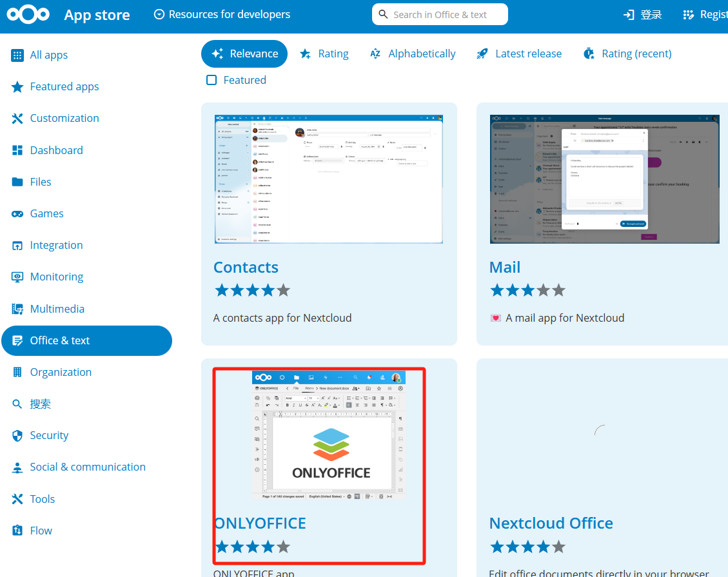
Task: Open the Nextcloud Office app link
Action: (x=551, y=523)
